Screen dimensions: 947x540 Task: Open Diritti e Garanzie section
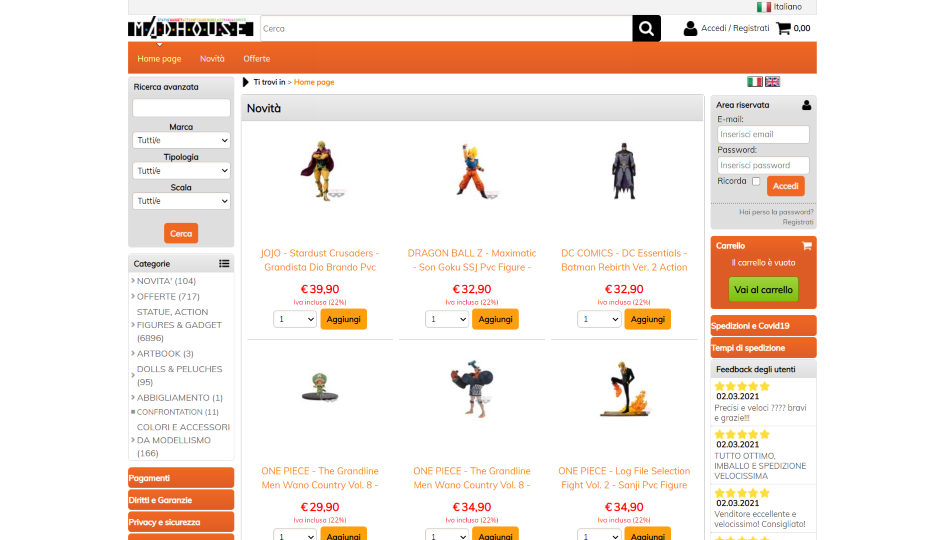(x=181, y=500)
